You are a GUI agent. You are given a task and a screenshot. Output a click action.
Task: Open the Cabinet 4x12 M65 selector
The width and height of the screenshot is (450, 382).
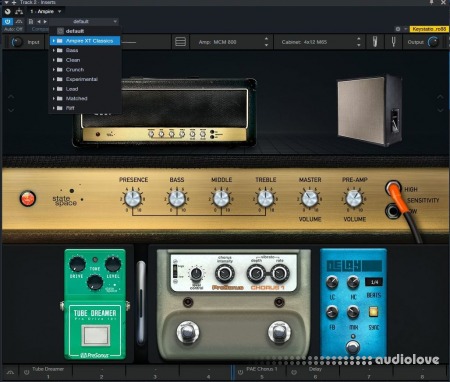(x=321, y=42)
